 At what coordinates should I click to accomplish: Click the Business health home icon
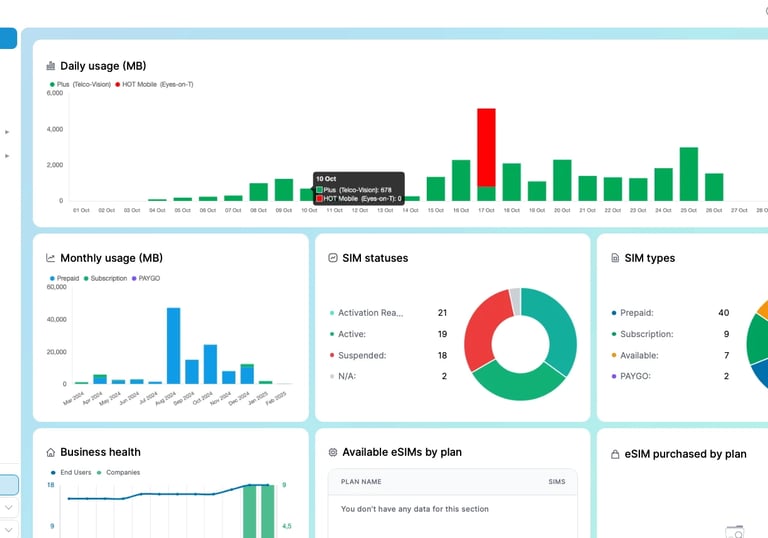point(50,452)
